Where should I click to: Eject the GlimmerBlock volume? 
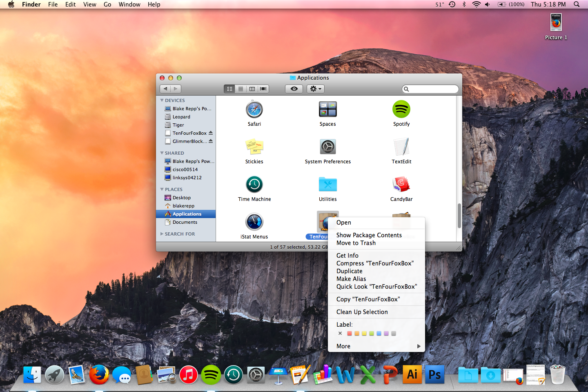[211, 141]
